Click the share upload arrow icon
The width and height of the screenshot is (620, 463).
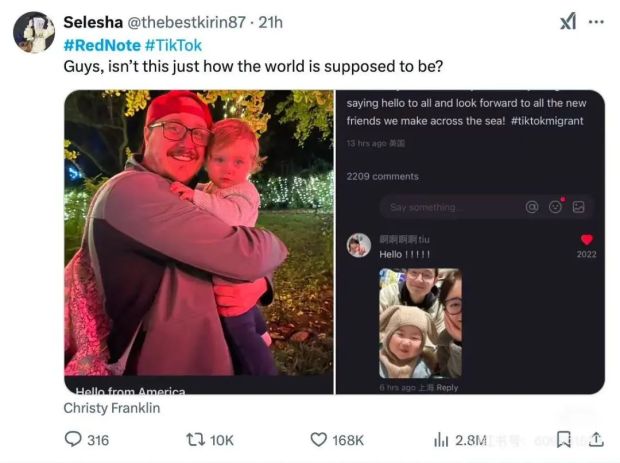596,439
